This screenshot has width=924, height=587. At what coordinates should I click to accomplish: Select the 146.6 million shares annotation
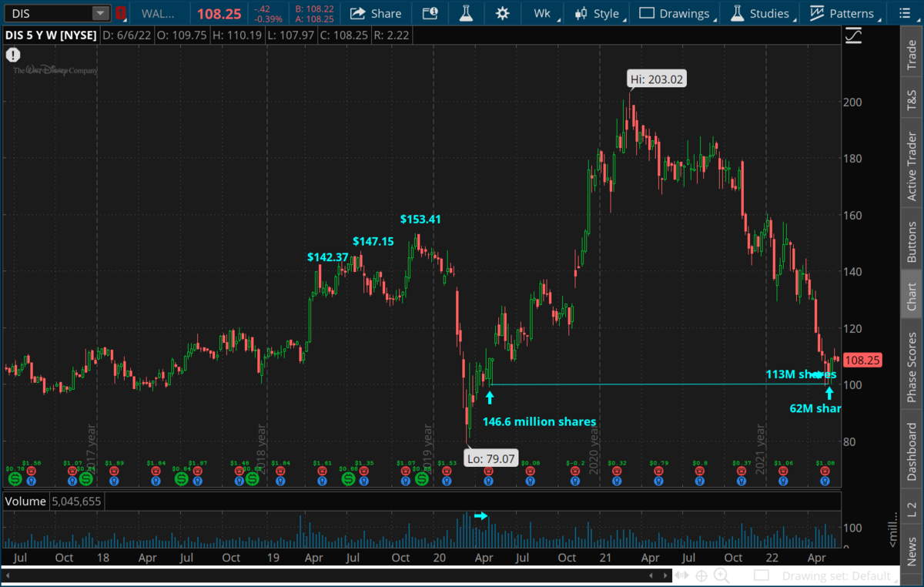[539, 421]
